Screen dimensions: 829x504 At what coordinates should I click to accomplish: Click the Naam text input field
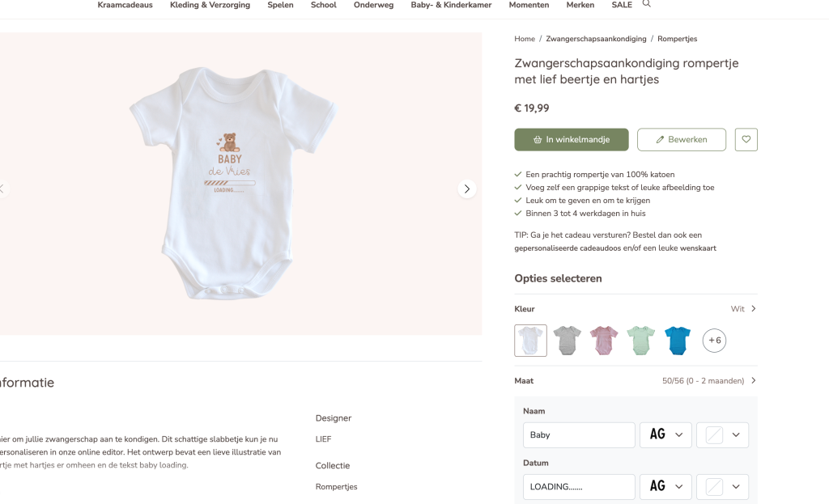click(579, 435)
